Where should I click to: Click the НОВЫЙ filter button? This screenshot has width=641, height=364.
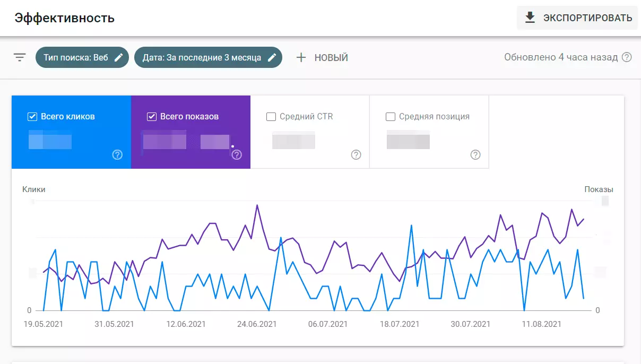point(322,57)
